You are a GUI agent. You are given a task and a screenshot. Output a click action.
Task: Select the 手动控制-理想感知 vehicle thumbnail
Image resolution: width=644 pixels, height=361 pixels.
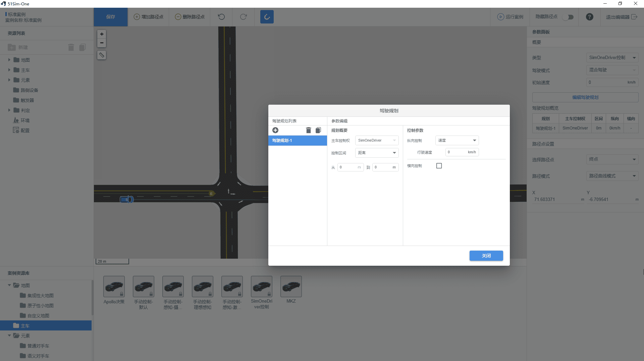(203, 286)
